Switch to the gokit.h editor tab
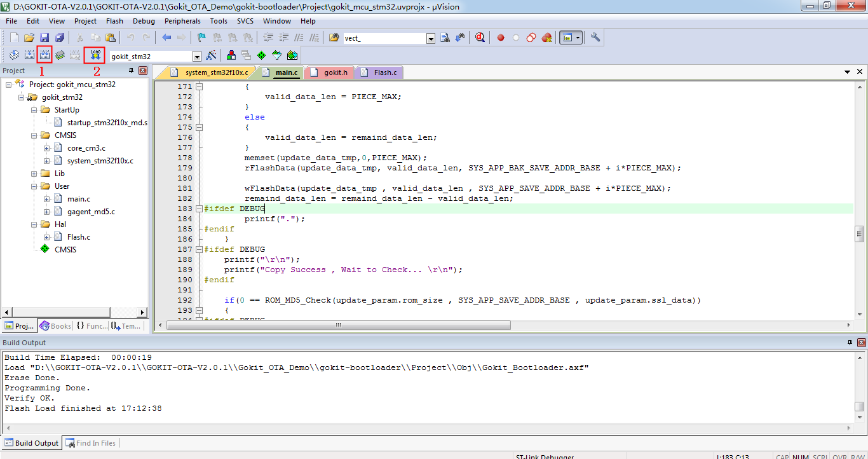Image resolution: width=868 pixels, height=459 pixels. tap(336, 72)
